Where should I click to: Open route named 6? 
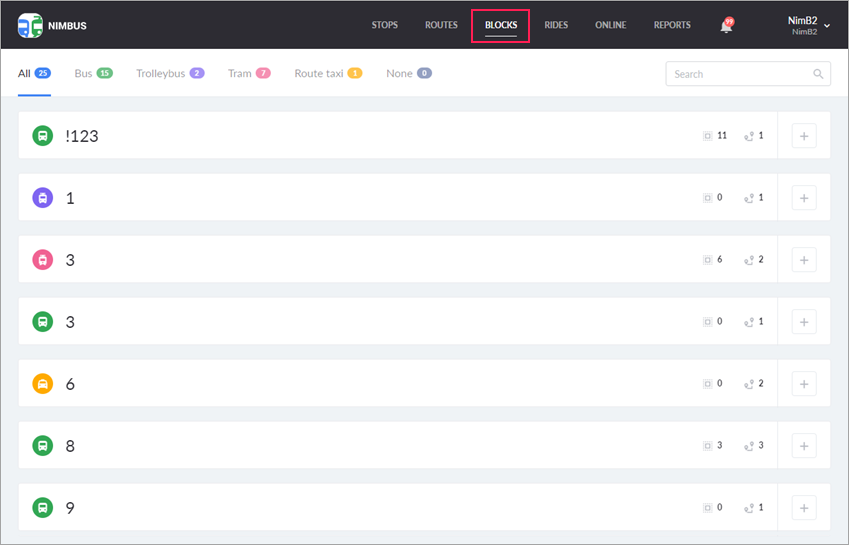70,384
